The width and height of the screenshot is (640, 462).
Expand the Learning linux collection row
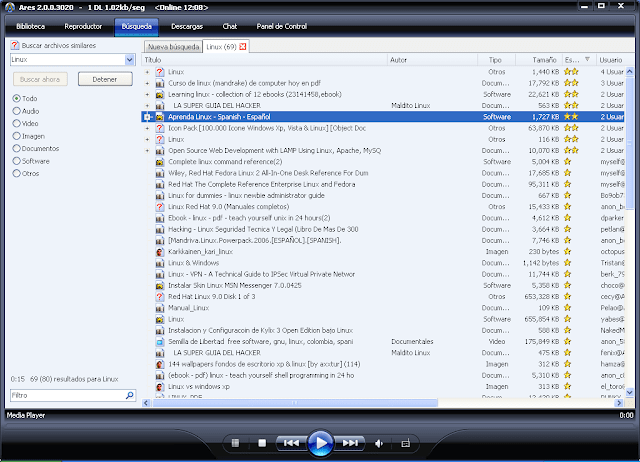click(x=147, y=94)
